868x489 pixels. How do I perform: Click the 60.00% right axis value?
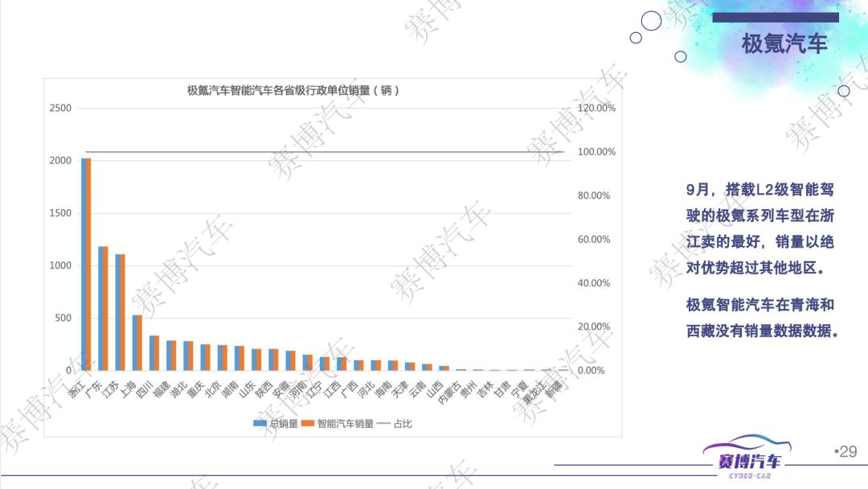594,239
